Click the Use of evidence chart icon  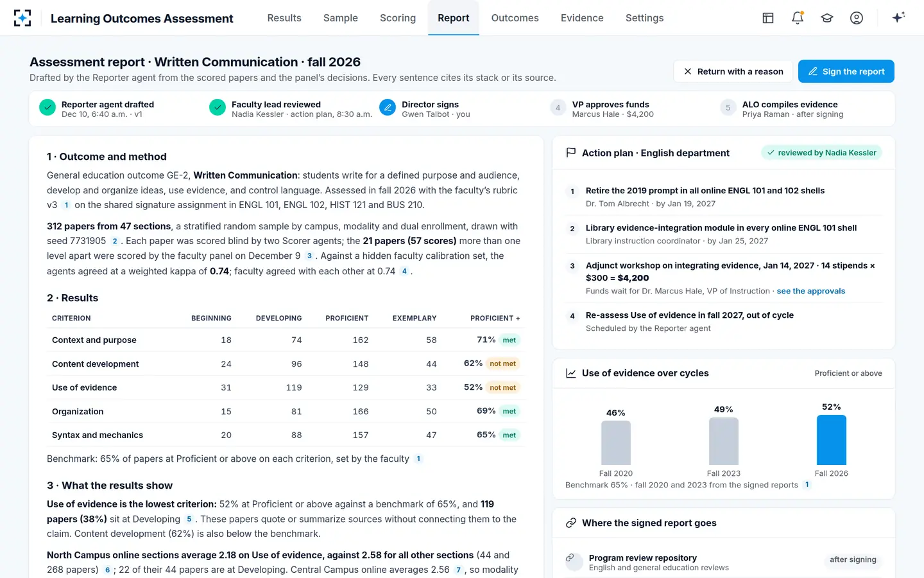click(x=570, y=373)
